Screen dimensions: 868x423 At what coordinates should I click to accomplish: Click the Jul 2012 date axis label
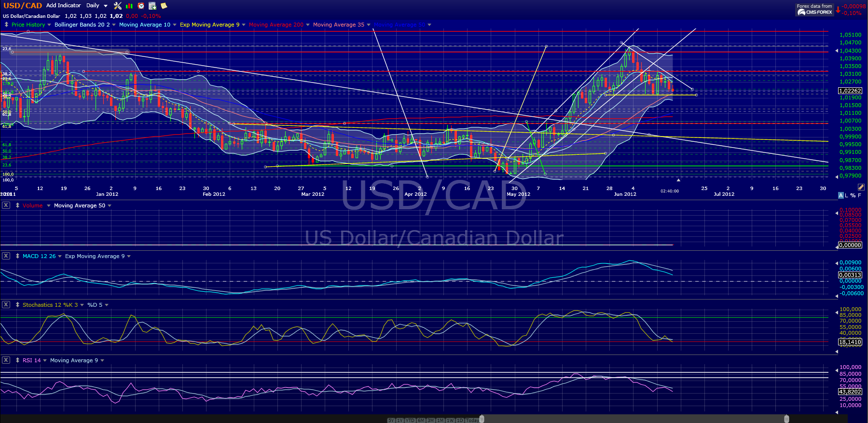(x=724, y=194)
